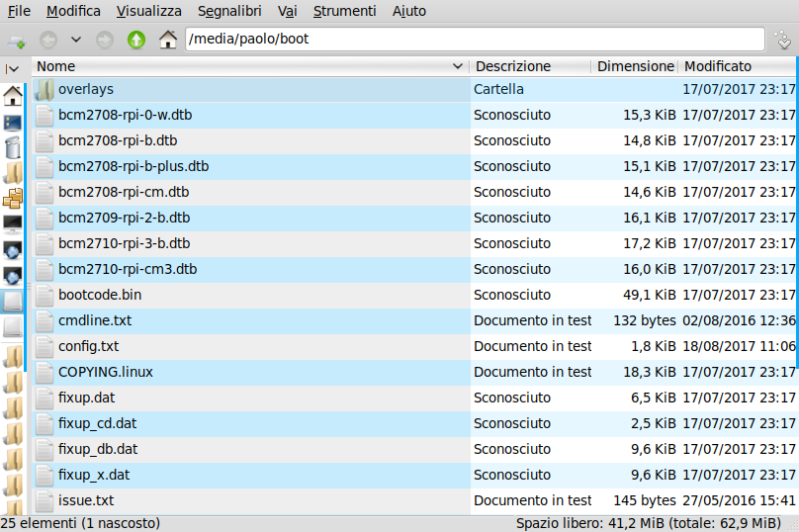Select the bcm2710-rpi-cm3.dtb file icon
799x532 pixels.
pyautogui.click(x=44, y=270)
